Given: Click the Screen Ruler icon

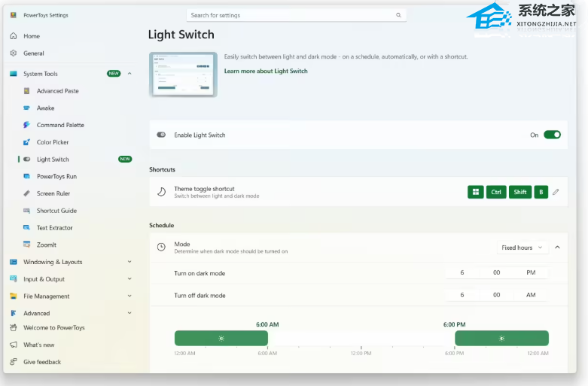Looking at the screenshot, I should coord(26,193).
